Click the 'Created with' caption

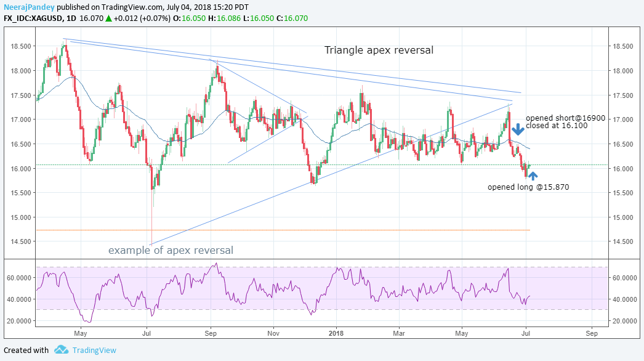(26, 351)
